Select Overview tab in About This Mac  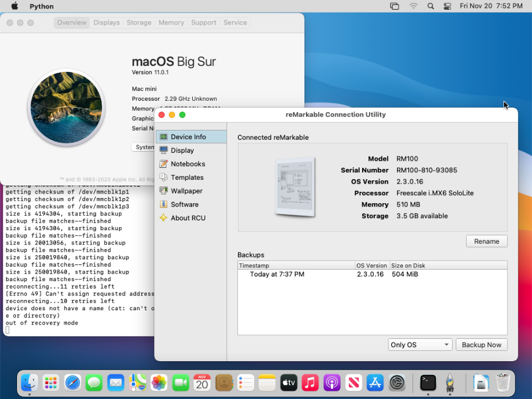(72, 22)
